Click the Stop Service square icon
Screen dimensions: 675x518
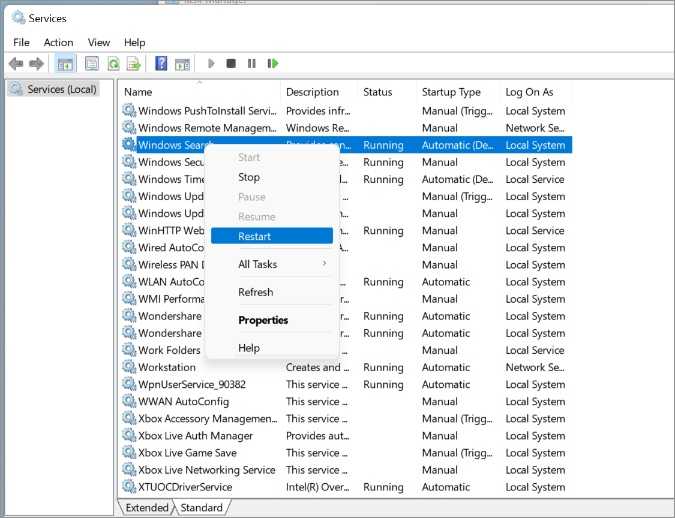tap(231, 64)
